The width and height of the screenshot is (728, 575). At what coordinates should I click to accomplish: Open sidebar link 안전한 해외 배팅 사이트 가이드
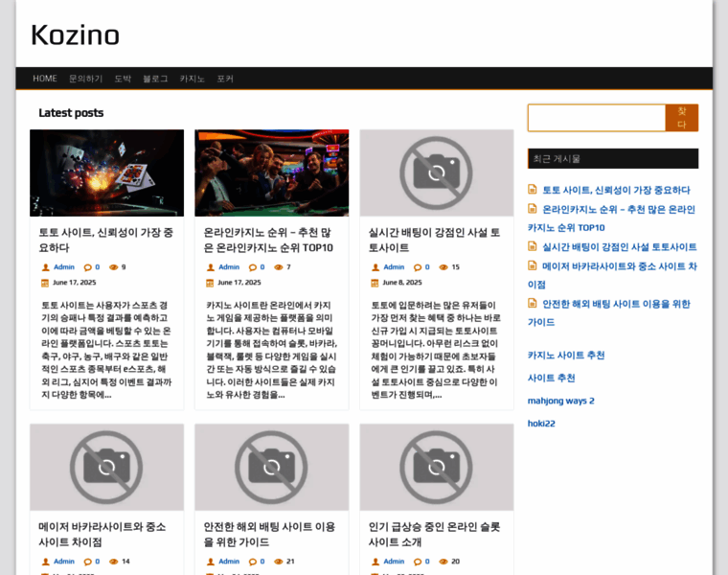609,313
